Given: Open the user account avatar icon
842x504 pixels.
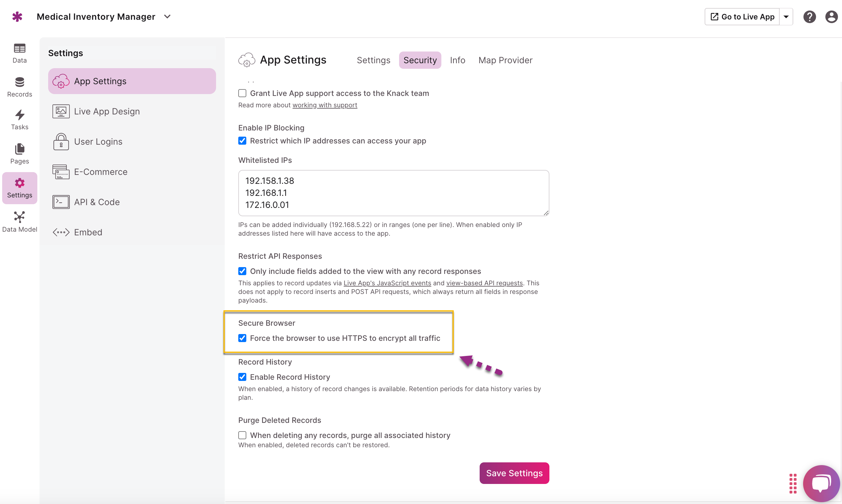Looking at the screenshot, I should coord(831,17).
